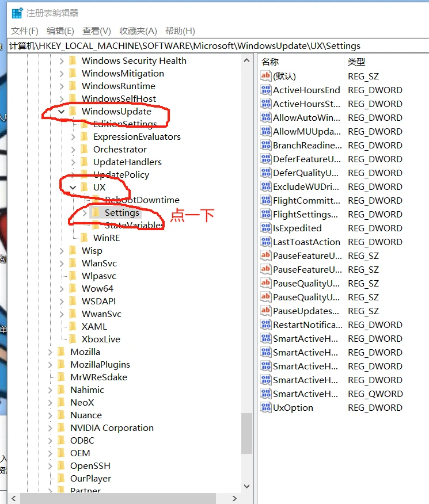Click the ActiveHoursEnd DWORD icon
The height and width of the screenshot is (504, 429).
265,90
